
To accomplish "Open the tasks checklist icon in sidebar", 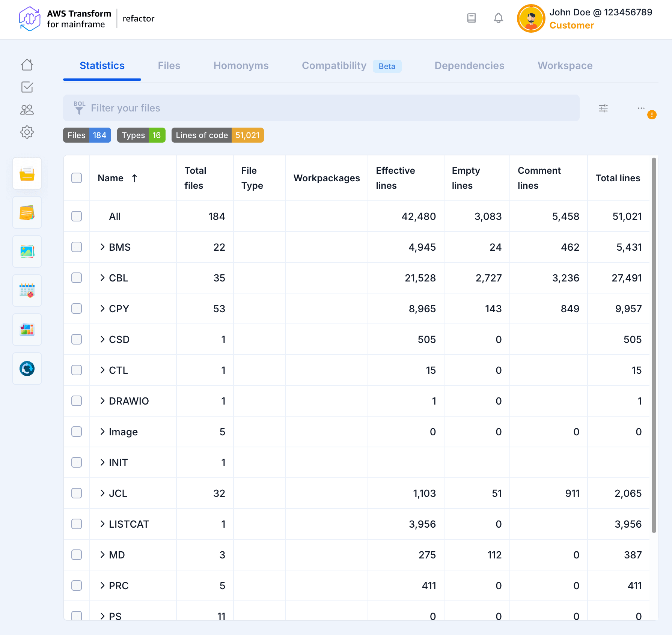I will 27,87.
